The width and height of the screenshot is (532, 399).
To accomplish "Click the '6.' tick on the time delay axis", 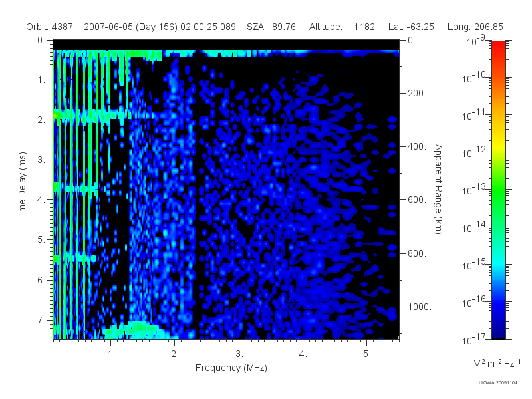I will tap(41, 280).
